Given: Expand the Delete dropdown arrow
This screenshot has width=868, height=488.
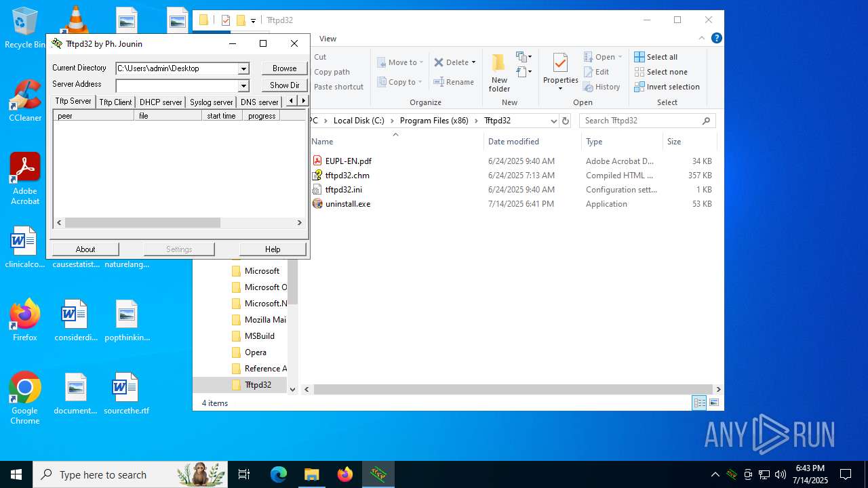Looking at the screenshot, I should point(473,62).
